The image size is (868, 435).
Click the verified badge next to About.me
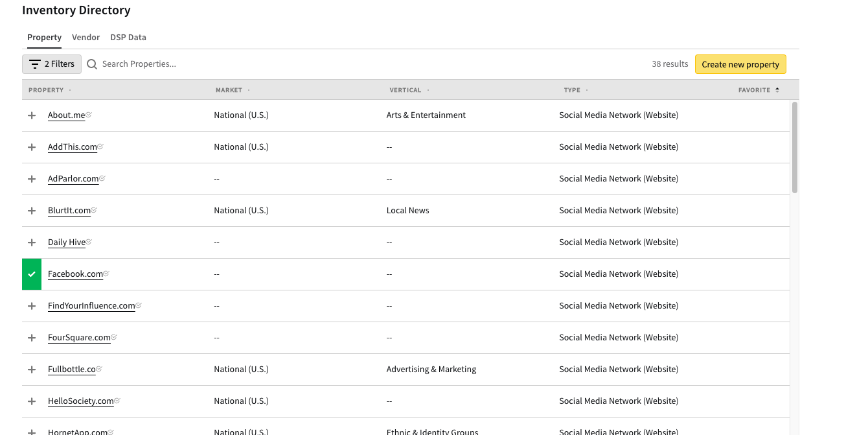click(x=89, y=115)
